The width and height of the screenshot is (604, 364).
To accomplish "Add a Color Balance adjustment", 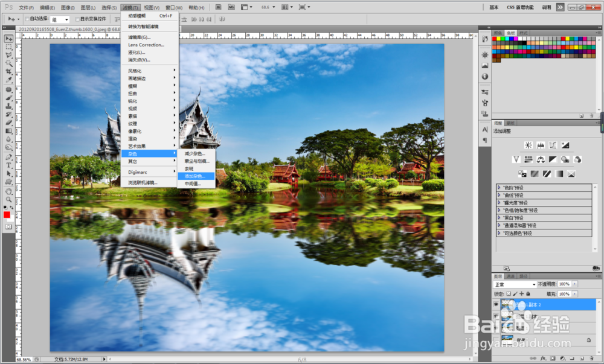I will click(x=541, y=159).
